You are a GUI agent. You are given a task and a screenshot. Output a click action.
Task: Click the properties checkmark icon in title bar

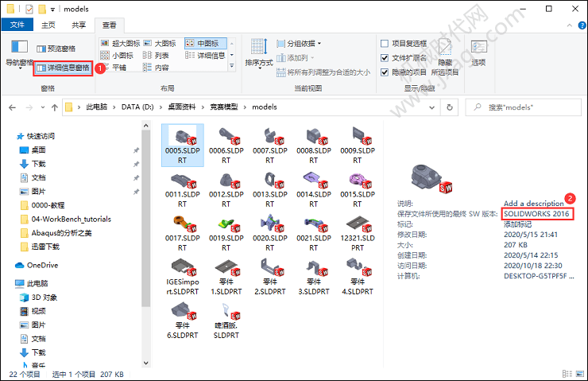29,9
